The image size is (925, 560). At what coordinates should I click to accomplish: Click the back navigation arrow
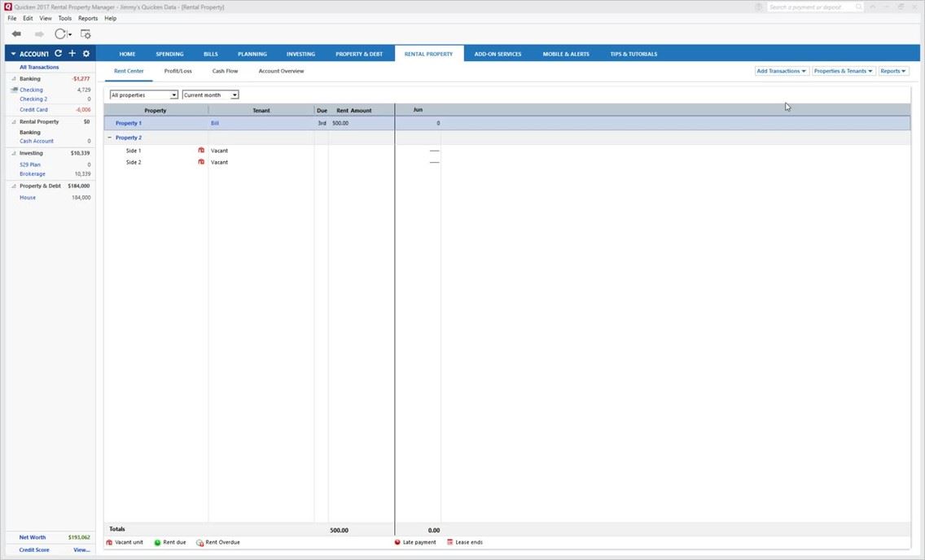[x=16, y=34]
